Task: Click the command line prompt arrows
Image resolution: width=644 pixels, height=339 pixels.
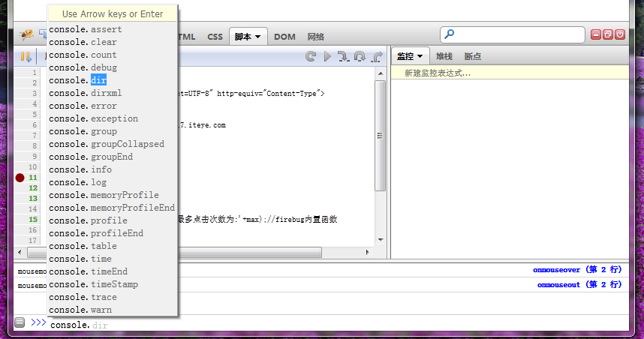Action: 38,322
